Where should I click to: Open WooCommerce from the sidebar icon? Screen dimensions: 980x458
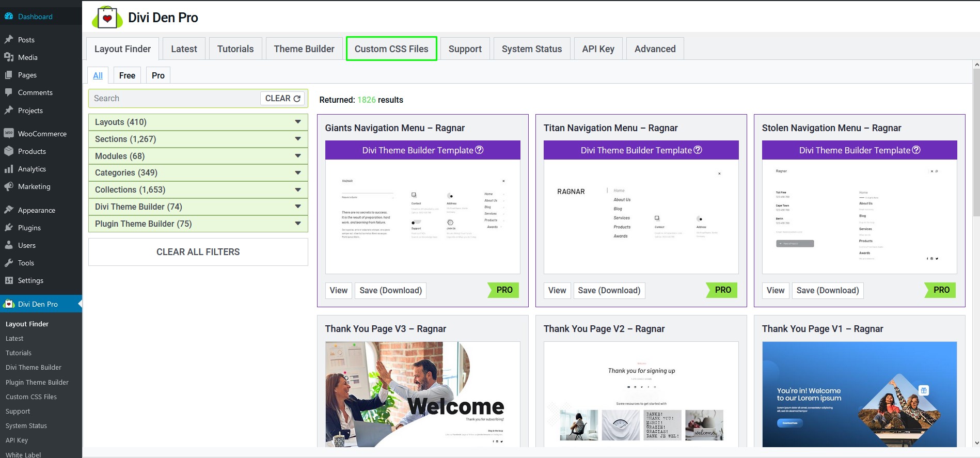click(9, 133)
